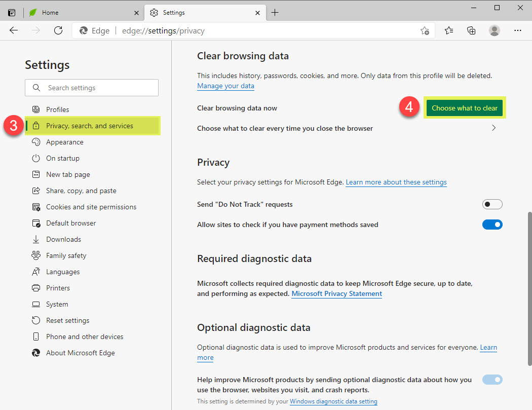Click the Choose what to clear button
Viewport: 532px width, 410px height.
[464, 108]
